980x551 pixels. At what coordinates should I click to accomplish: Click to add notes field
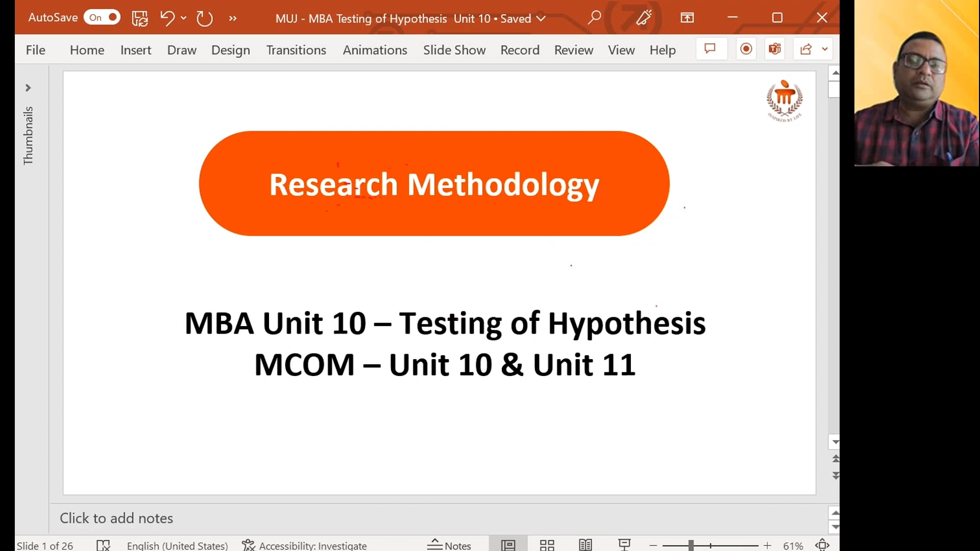[x=439, y=518]
